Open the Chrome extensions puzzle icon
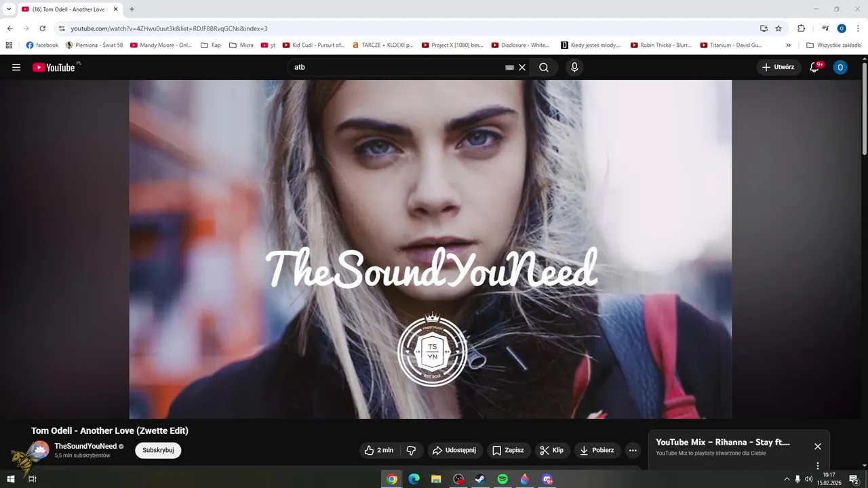The width and height of the screenshot is (868, 488). pos(801,28)
